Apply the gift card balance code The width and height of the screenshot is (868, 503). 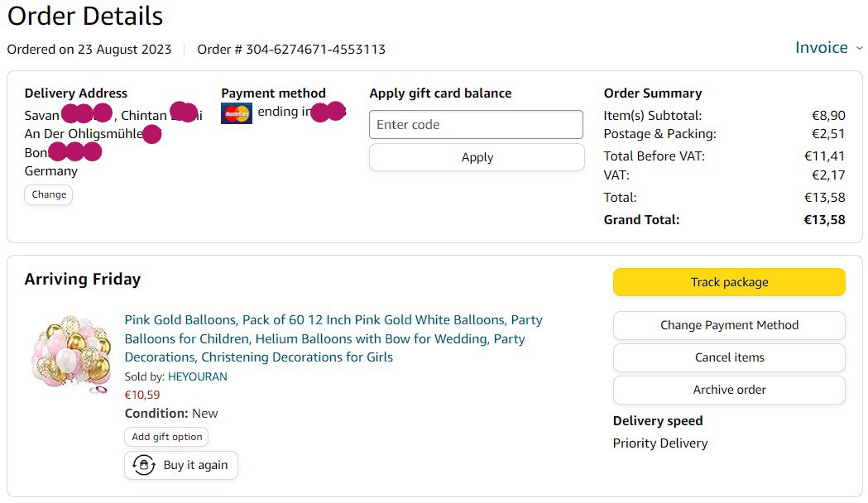point(476,157)
